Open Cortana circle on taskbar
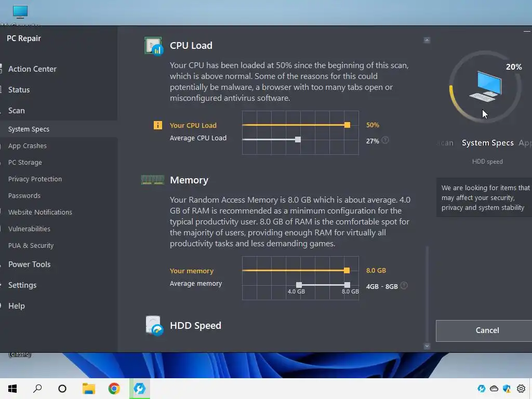This screenshot has width=532, height=399. coord(62,389)
